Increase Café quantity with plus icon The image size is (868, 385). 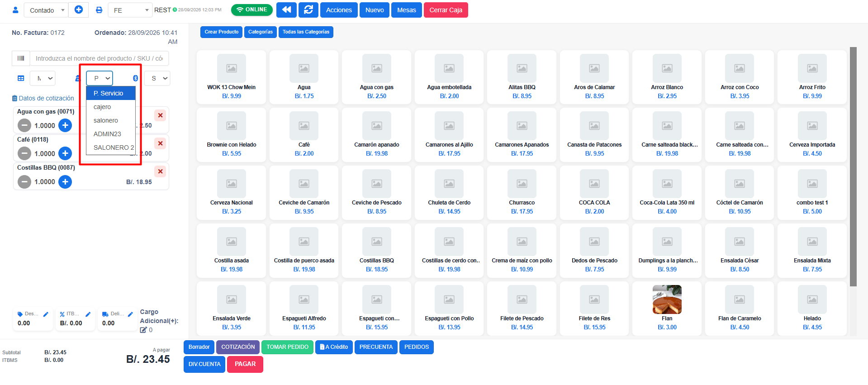coord(65,153)
